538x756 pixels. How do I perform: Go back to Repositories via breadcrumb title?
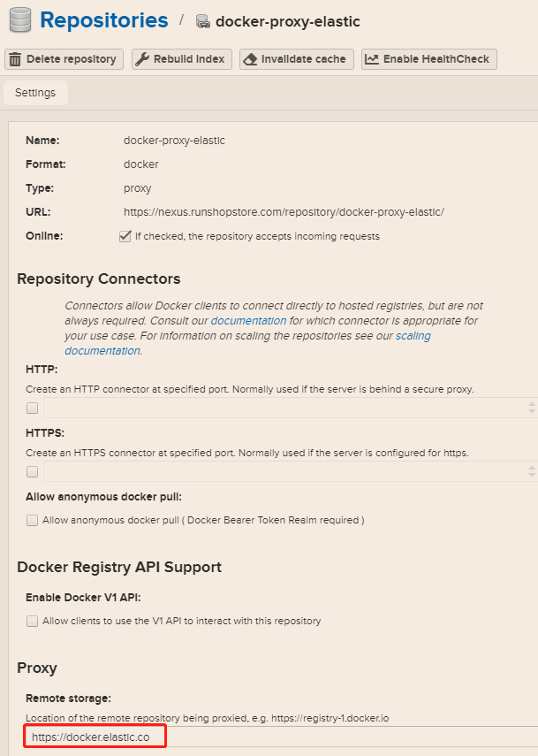(104, 20)
